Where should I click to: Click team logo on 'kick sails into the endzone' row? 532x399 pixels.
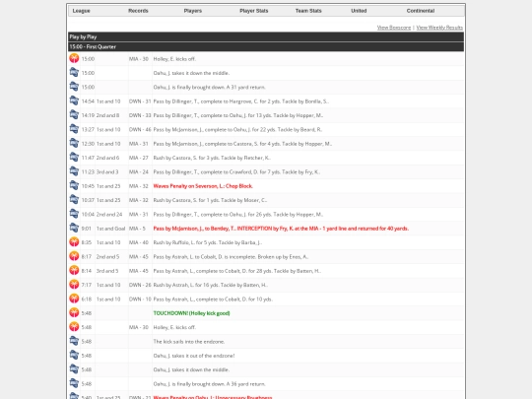[x=74, y=341]
